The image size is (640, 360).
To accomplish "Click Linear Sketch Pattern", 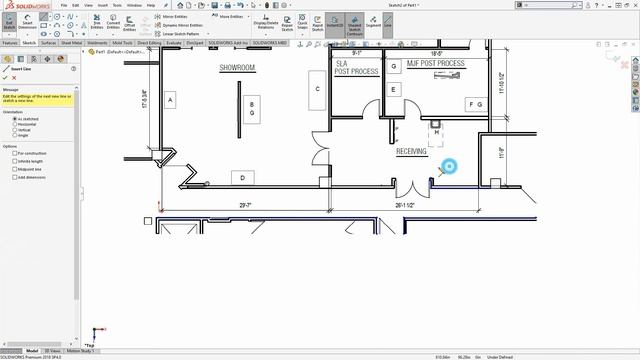I will coord(178,34).
